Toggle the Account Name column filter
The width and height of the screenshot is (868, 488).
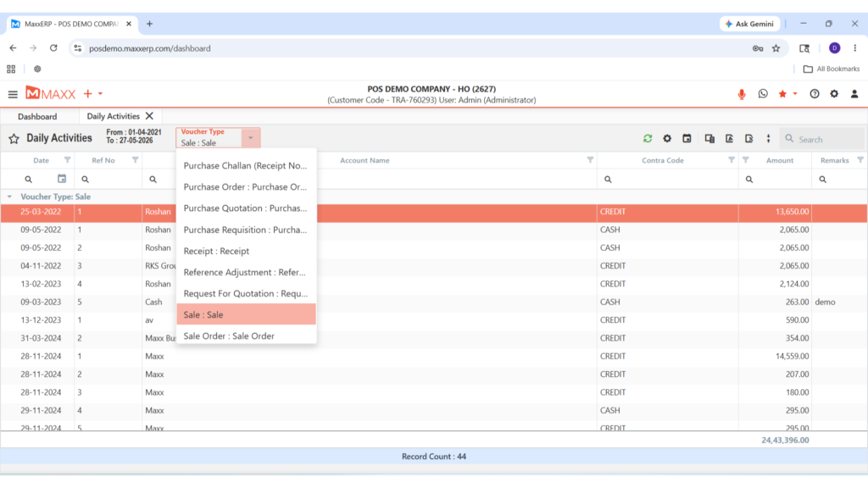tap(590, 160)
